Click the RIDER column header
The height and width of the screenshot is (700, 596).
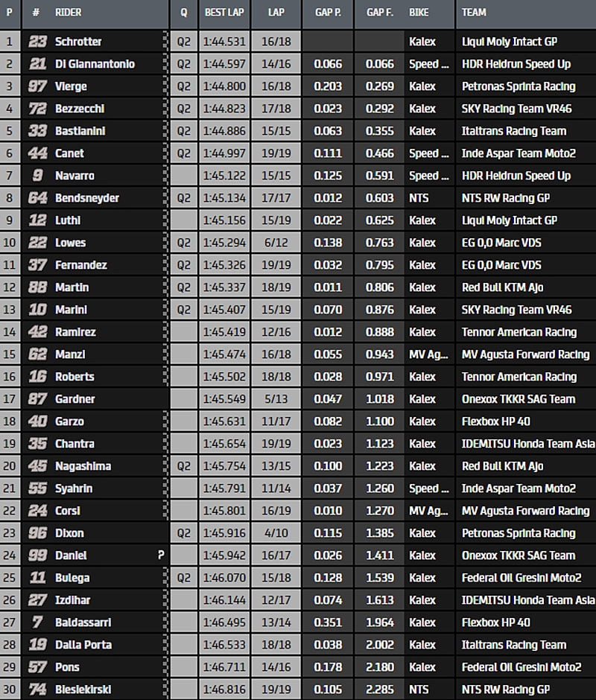(x=69, y=13)
